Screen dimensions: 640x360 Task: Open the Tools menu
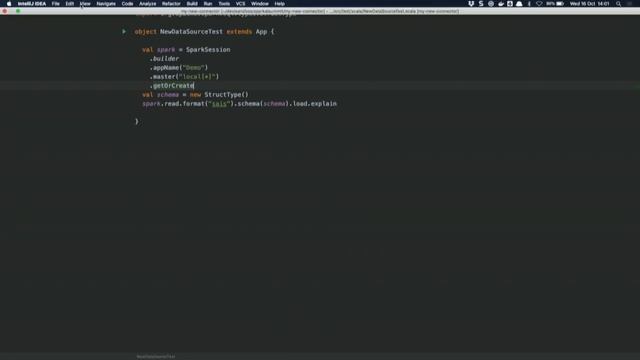pos(224,4)
